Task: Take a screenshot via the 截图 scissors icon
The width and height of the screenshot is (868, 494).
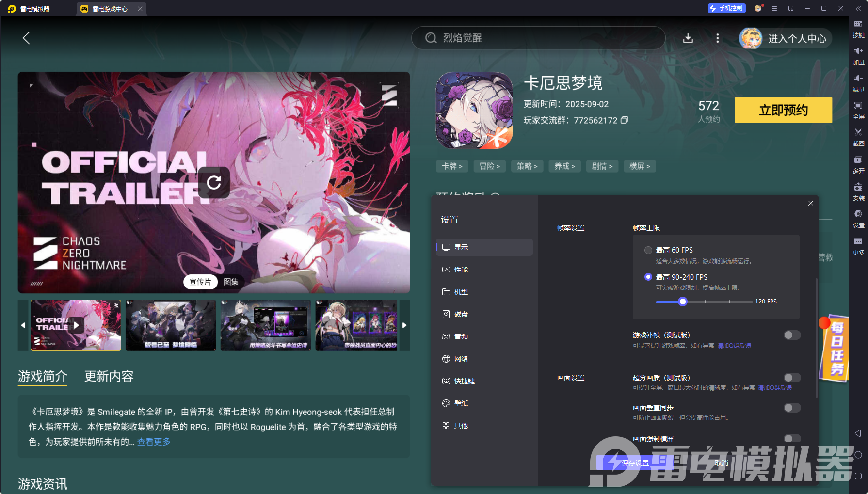Action: tap(857, 137)
